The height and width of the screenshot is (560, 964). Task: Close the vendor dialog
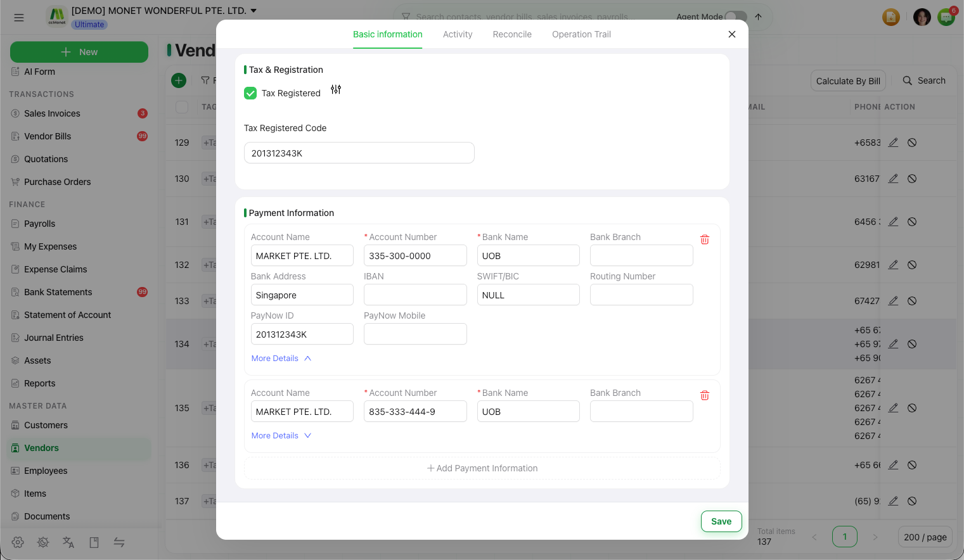(732, 34)
